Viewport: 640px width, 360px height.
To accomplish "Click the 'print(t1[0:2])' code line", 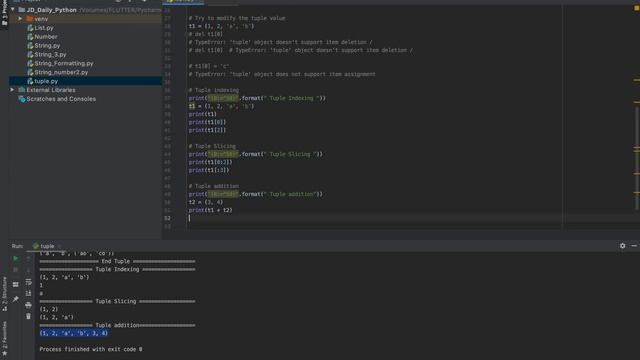I will (210, 162).
